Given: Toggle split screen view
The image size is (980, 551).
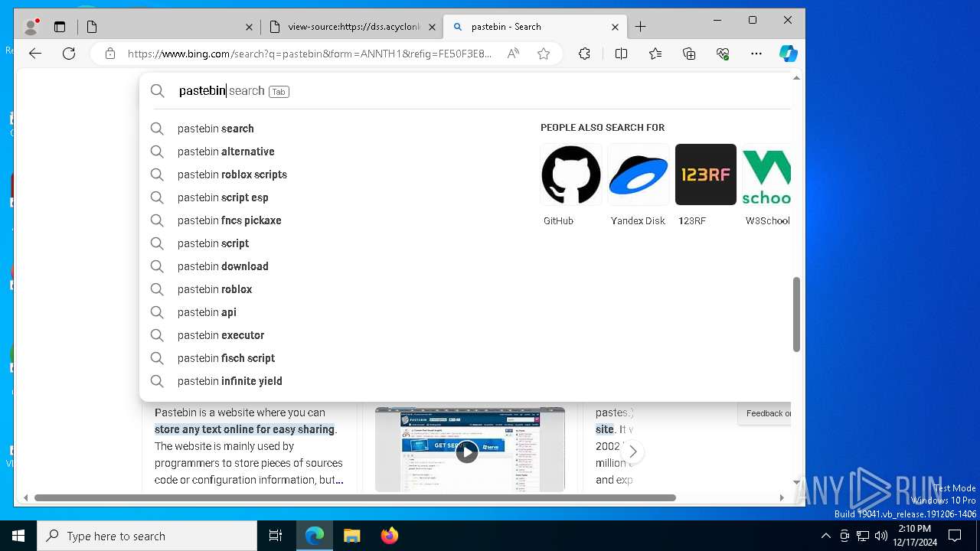Looking at the screenshot, I should [621, 54].
